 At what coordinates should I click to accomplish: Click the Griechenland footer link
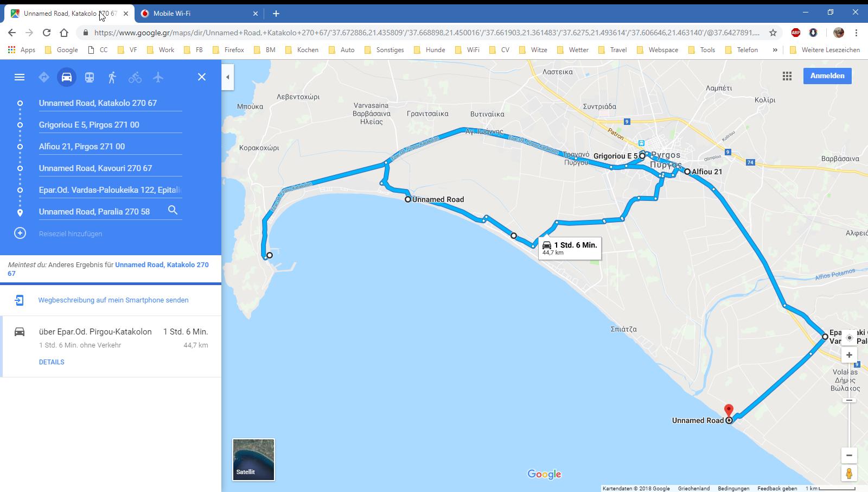[694, 488]
